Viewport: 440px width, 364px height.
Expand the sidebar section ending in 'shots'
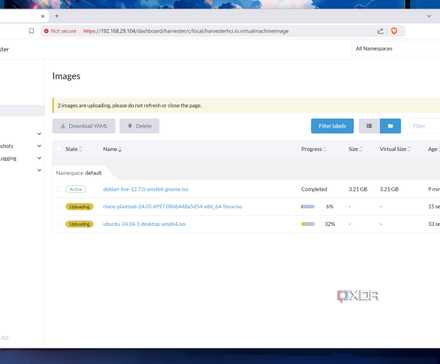pyautogui.click(x=39, y=146)
